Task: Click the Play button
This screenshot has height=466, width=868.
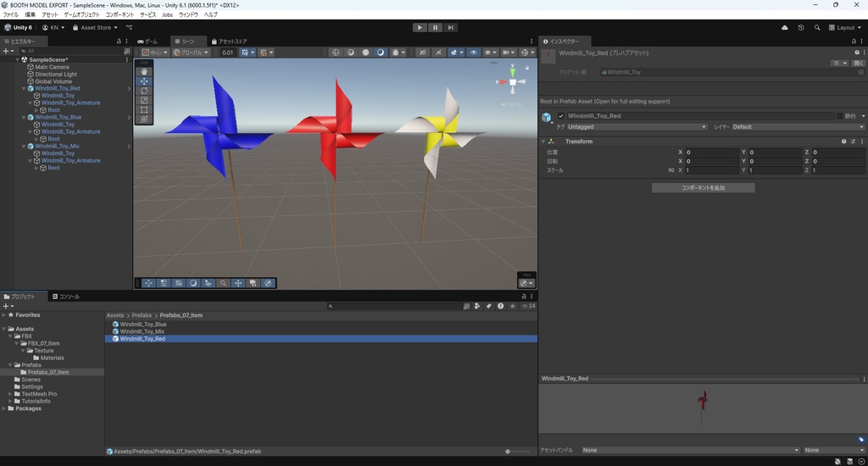Action: click(420, 27)
